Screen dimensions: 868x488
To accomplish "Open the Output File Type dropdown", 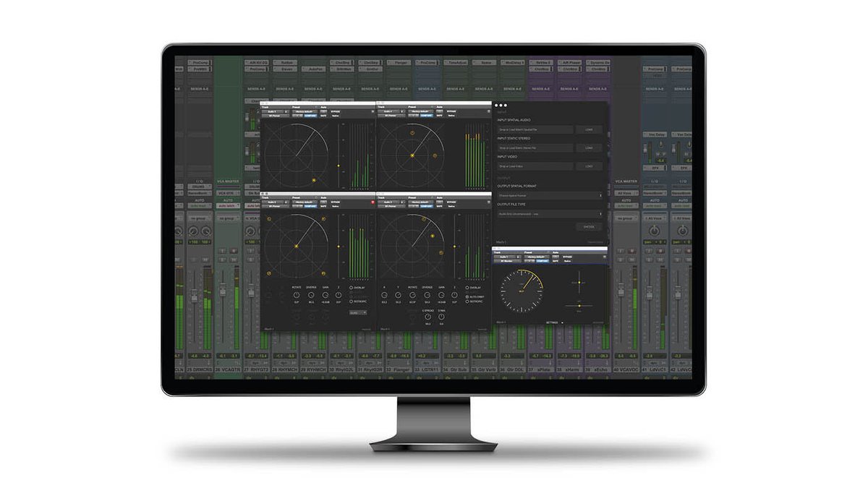I will [x=550, y=213].
